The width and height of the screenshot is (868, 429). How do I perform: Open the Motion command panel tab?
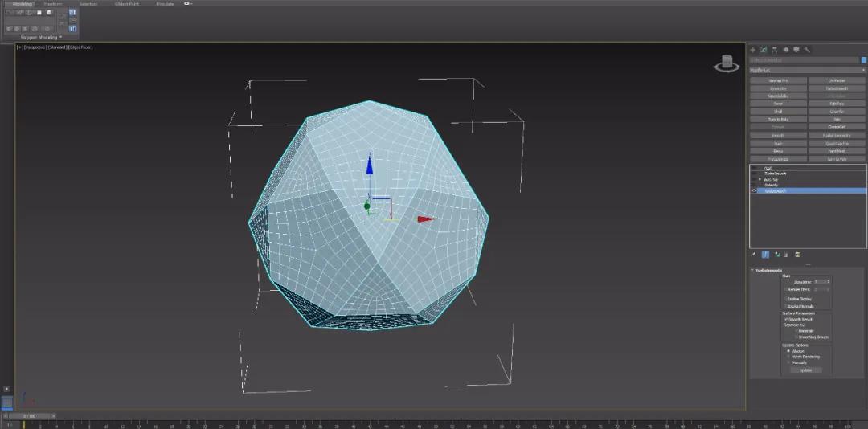point(786,50)
